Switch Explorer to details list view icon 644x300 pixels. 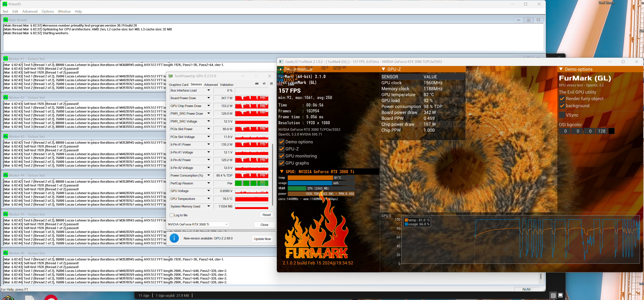(x=553, y=295)
